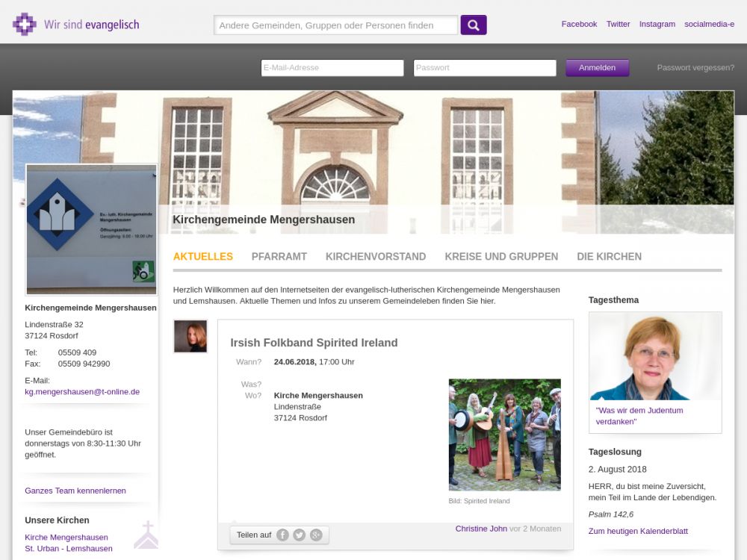Share event on Facebook icon
The height and width of the screenshot is (560, 747).
click(x=282, y=535)
